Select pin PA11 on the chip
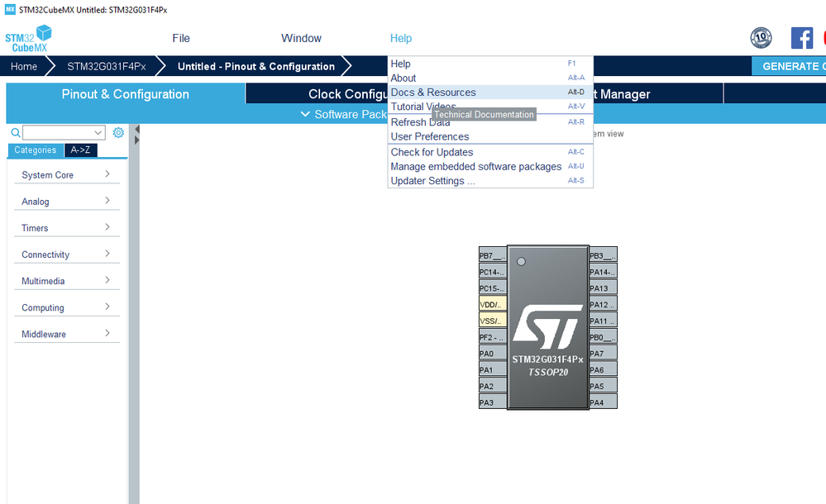This screenshot has width=826, height=504. click(603, 321)
